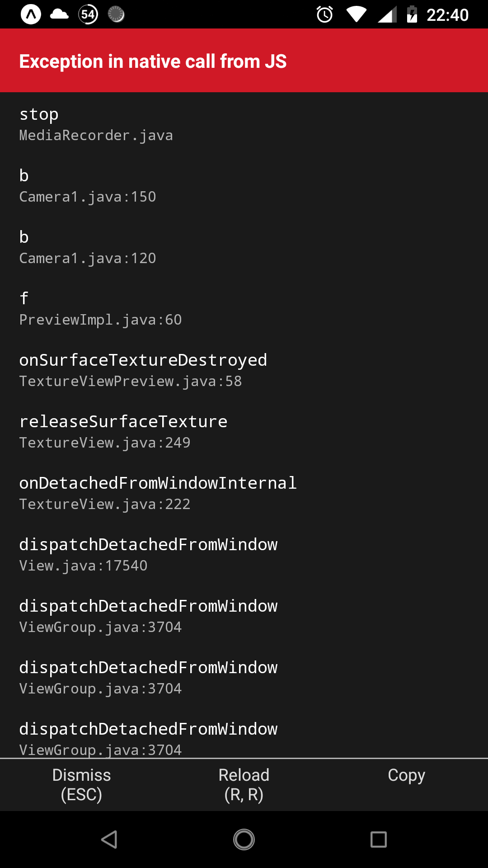
Task: Select the onSurfaceTextureDestroyed stack frame
Action: (143, 370)
